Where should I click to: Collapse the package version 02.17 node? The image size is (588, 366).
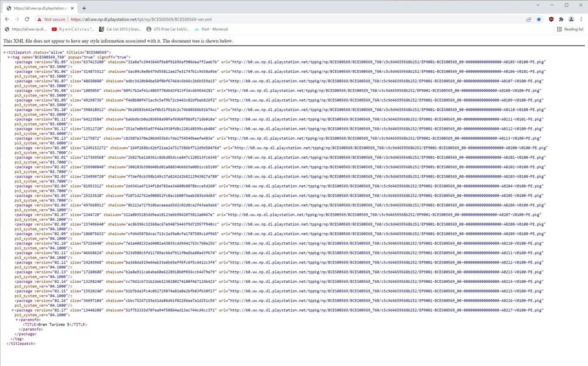point(13,310)
